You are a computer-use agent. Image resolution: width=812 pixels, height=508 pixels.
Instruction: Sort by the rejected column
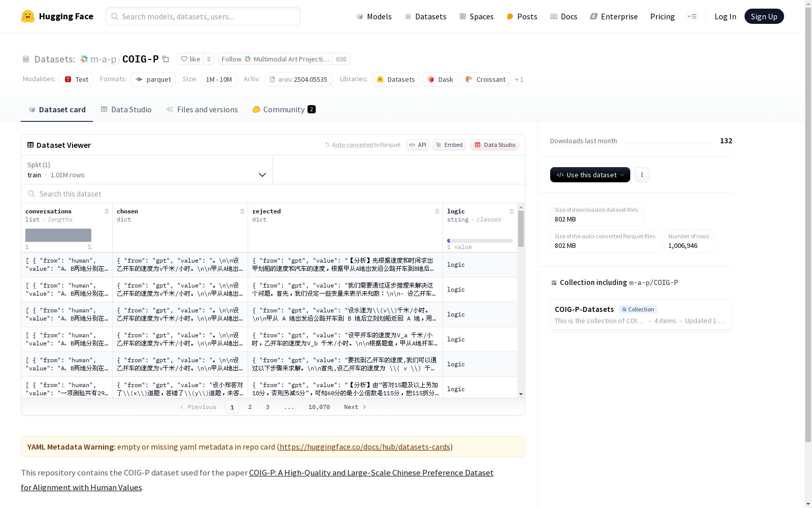(437, 211)
